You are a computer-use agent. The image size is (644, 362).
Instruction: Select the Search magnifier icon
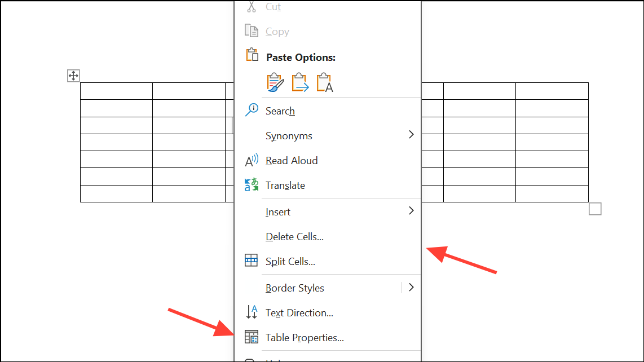point(252,109)
